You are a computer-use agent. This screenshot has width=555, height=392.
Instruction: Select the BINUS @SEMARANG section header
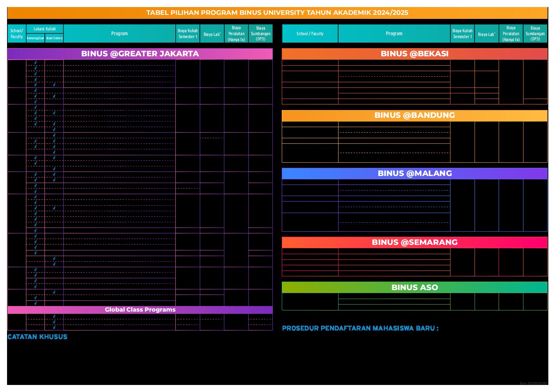(x=414, y=242)
